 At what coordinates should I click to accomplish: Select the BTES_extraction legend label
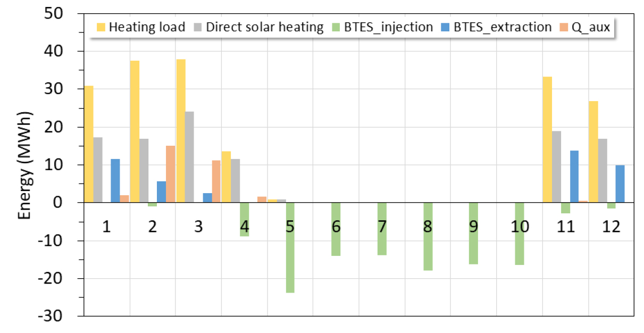click(503, 27)
